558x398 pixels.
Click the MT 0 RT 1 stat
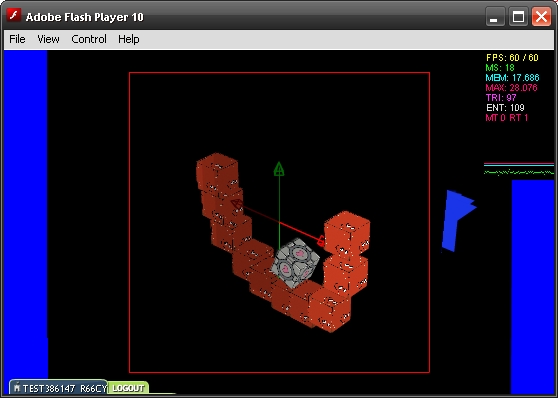pos(507,117)
